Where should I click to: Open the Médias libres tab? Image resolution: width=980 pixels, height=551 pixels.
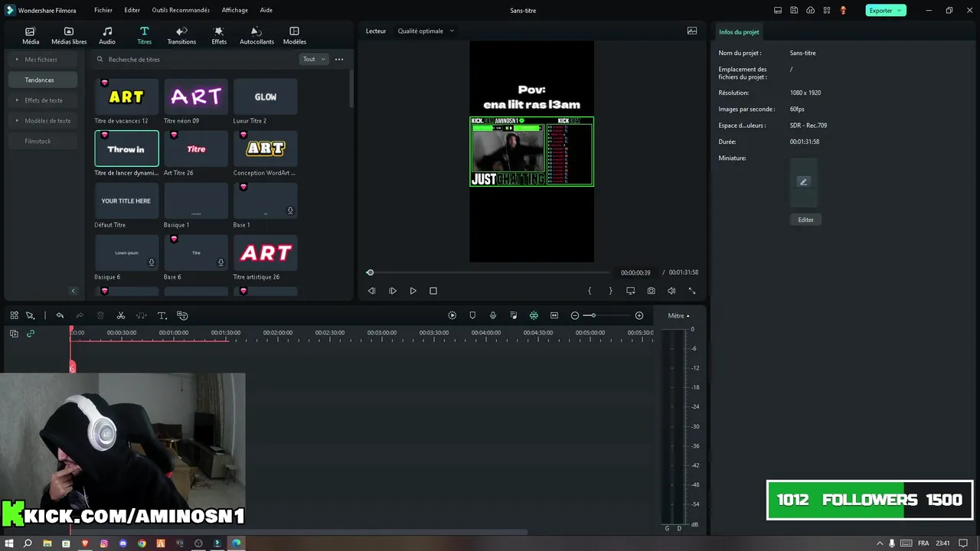tap(69, 36)
